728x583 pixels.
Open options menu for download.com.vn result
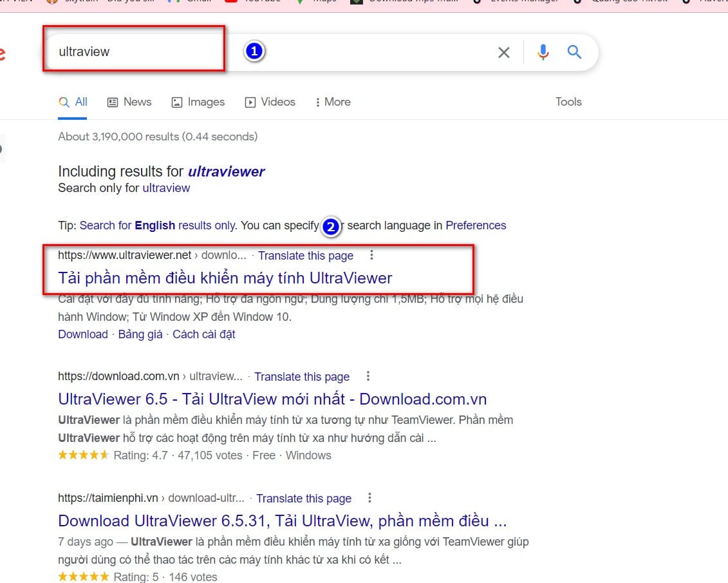pyautogui.click(x=368, y=376)
